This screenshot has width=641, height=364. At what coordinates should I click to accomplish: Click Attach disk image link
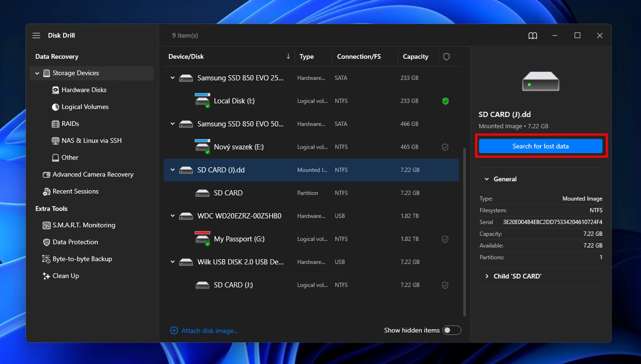[x=209, y=331]
